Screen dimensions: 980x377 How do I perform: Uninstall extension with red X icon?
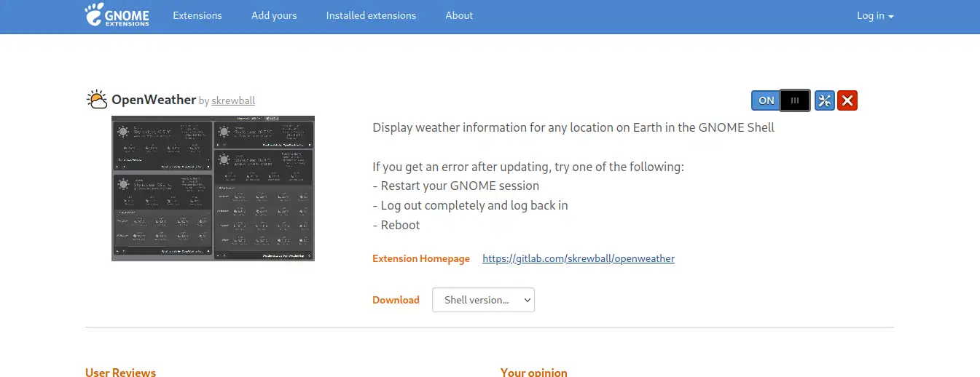pyautogui.click(x=847, y=100)
